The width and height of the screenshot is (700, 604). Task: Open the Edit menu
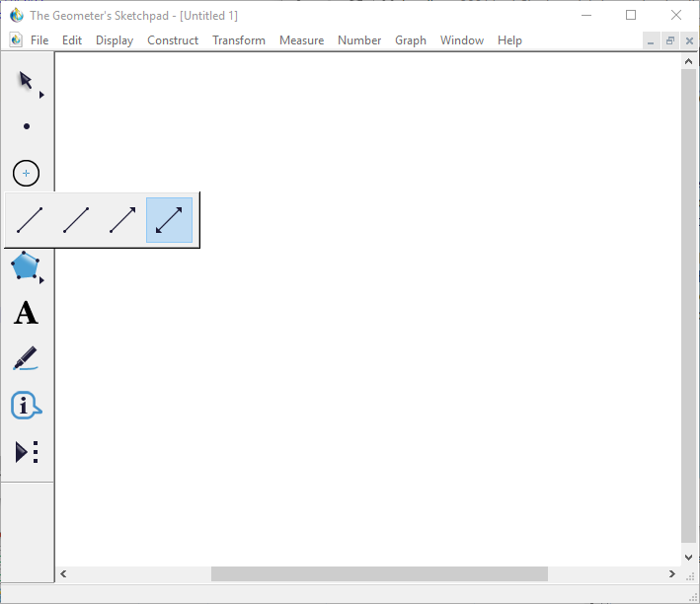pyautogui.click(x=72, y=40)
